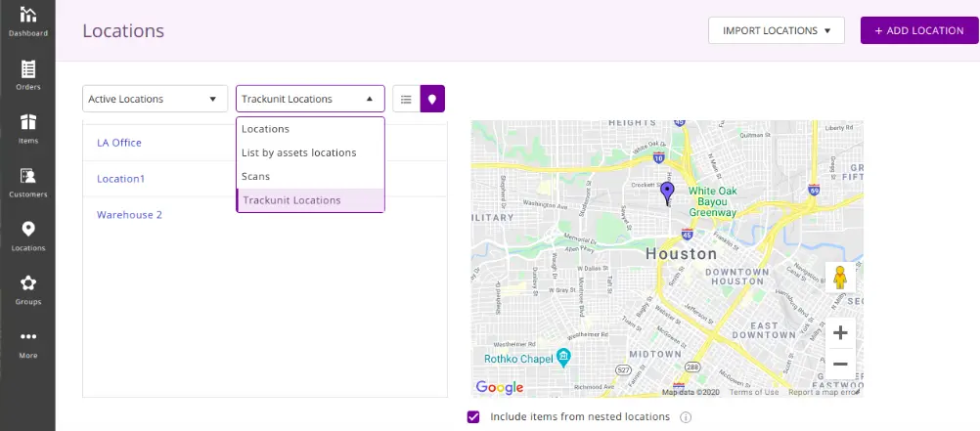This screenshot has height=431, width=980.
Task: Click the purple map view pin button
Action: (432, 99)
